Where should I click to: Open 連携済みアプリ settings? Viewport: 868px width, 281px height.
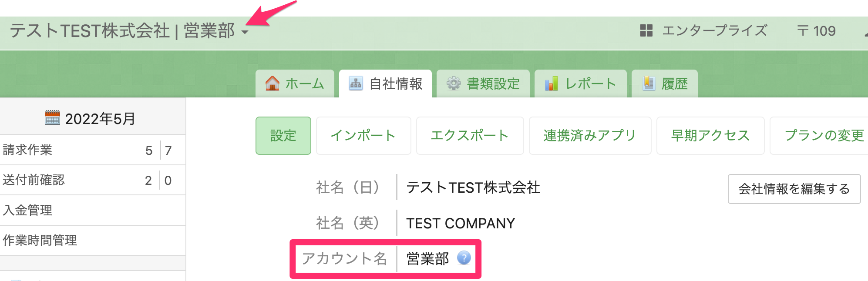tap(590, 135)
